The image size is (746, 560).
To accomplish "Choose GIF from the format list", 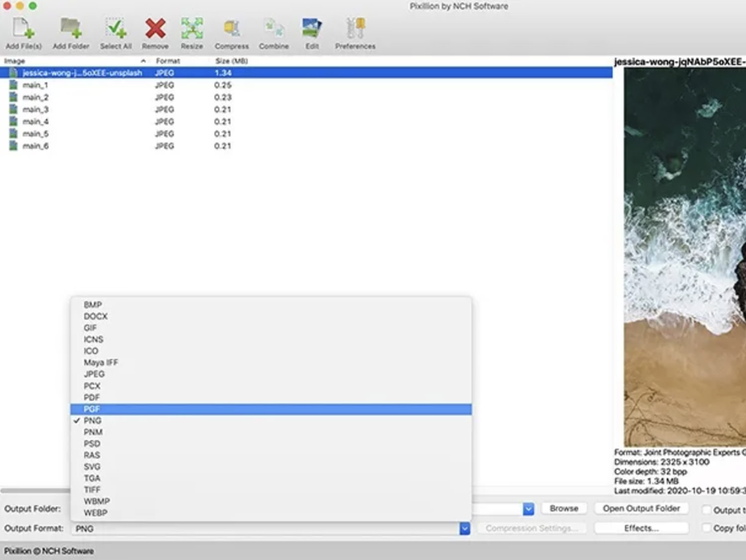I will coord(271,328).
